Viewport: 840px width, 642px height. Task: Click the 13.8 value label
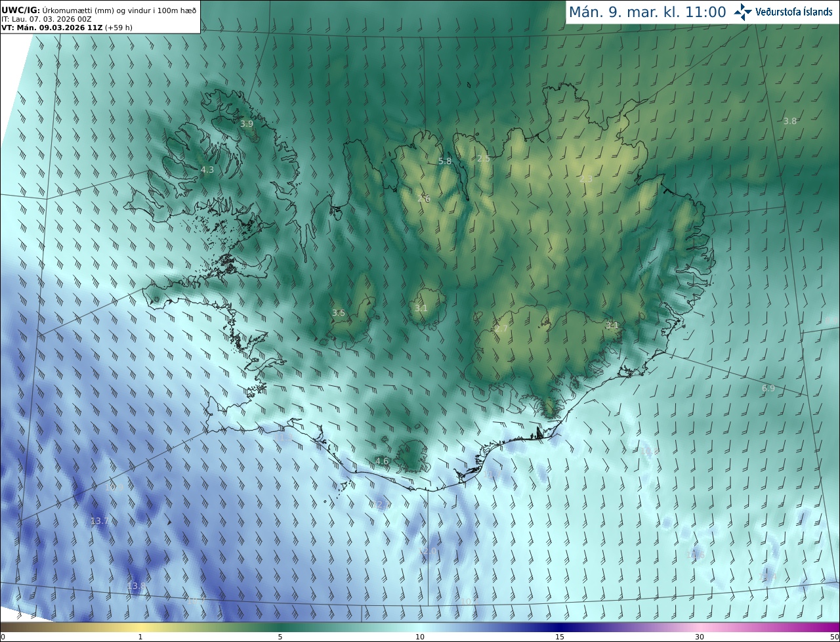click(136, 586)
